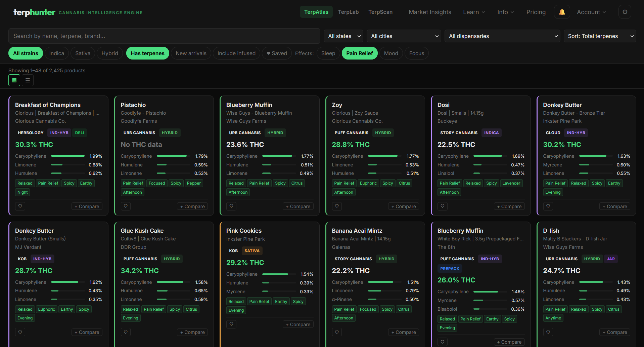The height and width of the screenshot is (347, 644).
Task: Open the Market Insights menu
Action: tap(430, 12)
